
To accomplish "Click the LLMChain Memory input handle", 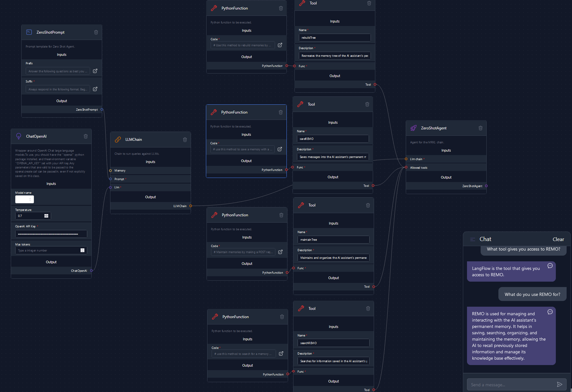I will pyautogui.click(x=110, y=171).
